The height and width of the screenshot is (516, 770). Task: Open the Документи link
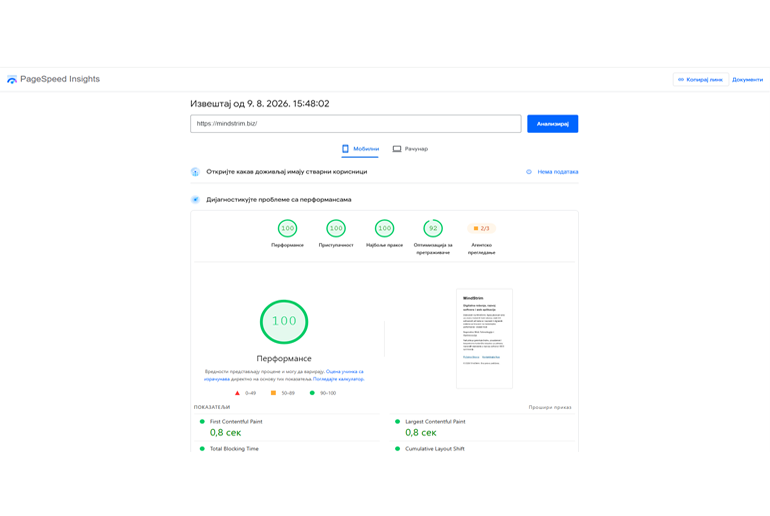point(747,80)
